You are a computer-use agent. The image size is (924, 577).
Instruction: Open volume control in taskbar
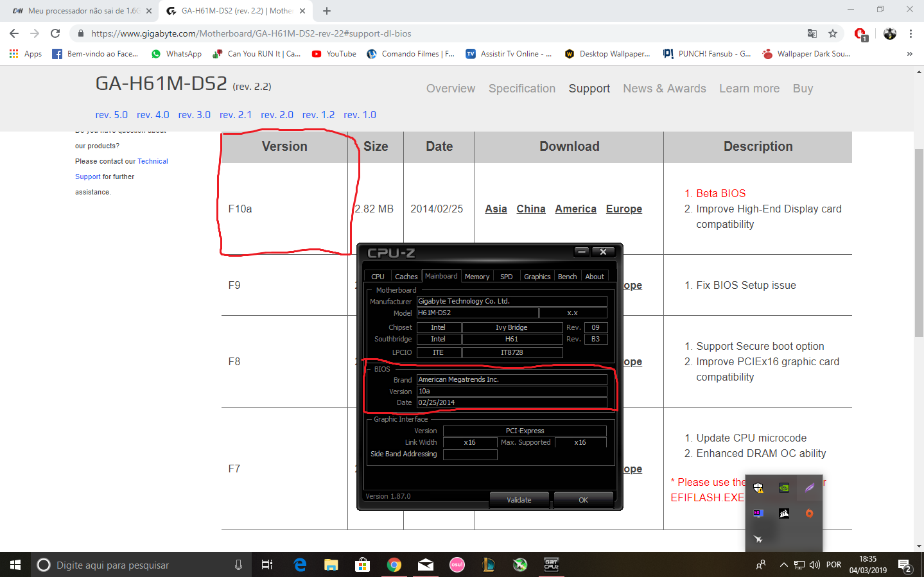tap(815, 565)
